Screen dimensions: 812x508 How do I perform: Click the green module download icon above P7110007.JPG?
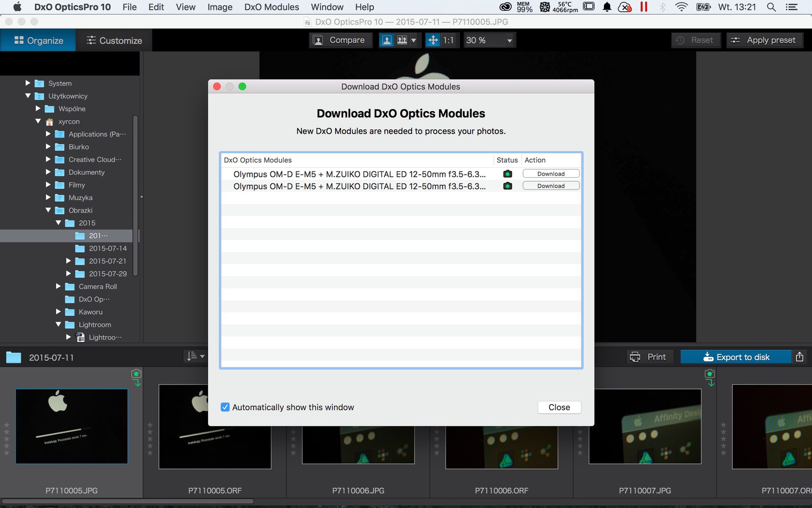click(x=710, y=377)
